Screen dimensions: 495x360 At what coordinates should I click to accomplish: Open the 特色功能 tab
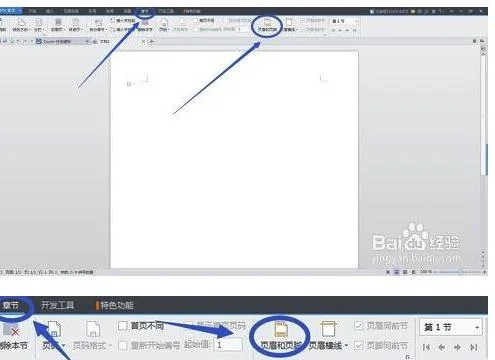[117, 305]
